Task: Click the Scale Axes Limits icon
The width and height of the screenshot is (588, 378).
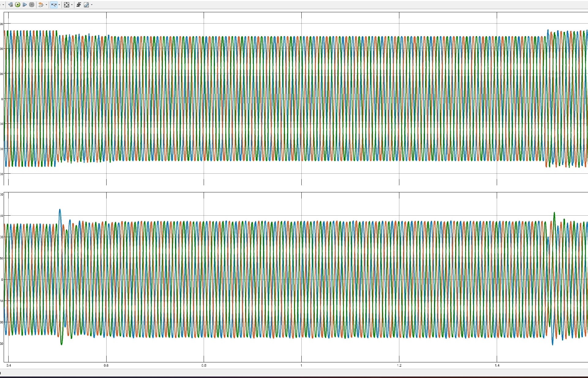Action: 66,5
